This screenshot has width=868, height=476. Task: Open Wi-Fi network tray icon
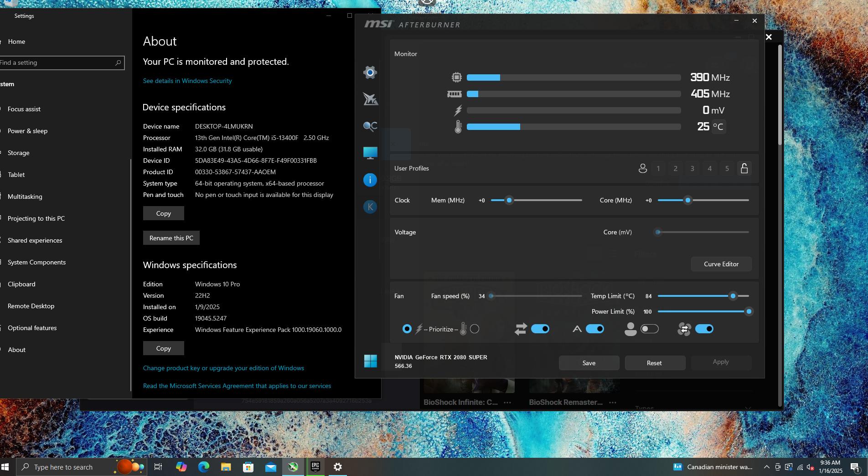coord(800,467)
